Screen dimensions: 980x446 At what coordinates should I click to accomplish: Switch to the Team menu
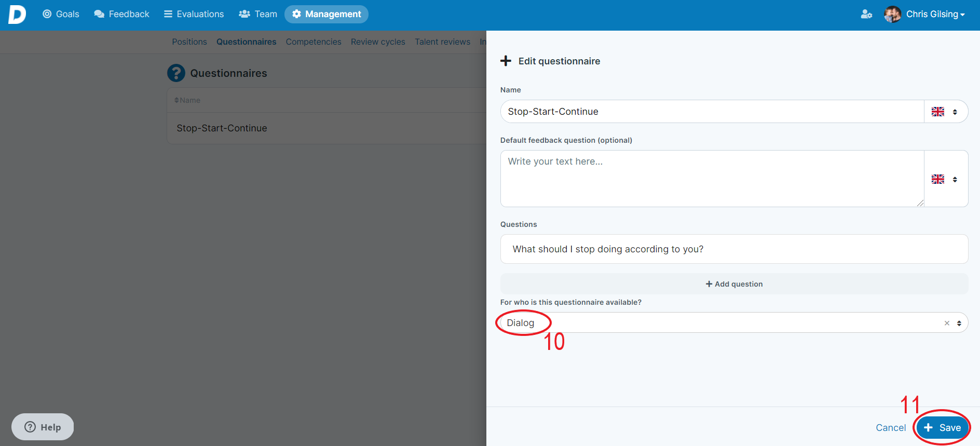(x=258, y=14)
